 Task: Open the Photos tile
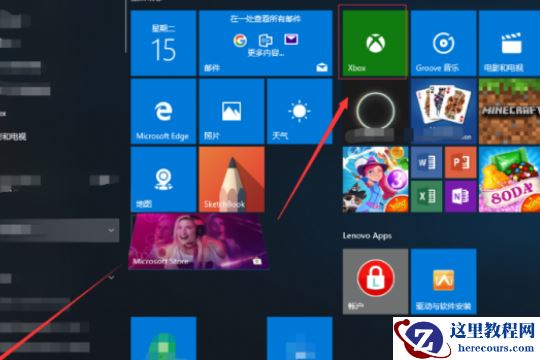(x=231, y=111)
